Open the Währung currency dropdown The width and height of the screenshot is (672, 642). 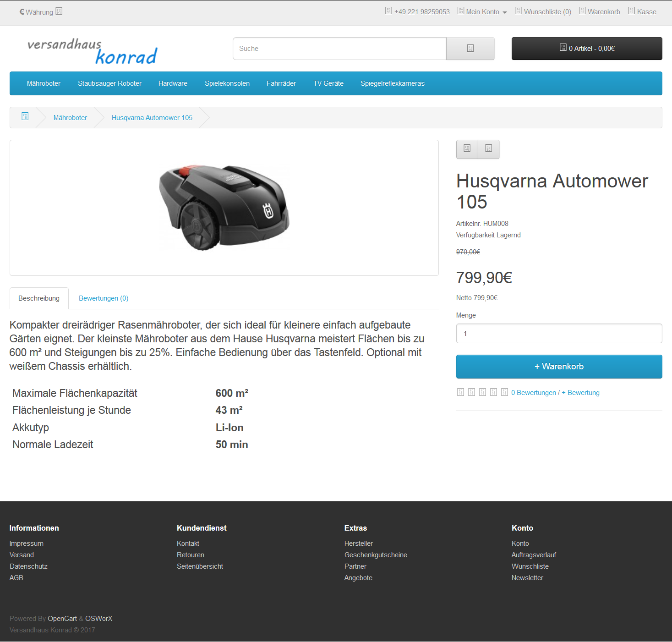(x=40, y=12)
